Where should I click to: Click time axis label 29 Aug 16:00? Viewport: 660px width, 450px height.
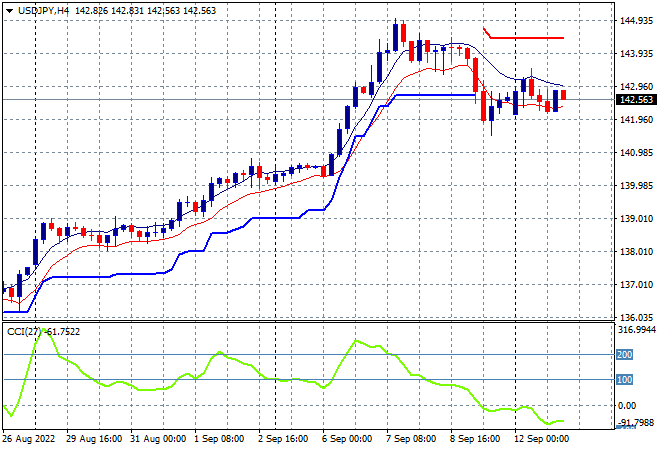tap(94, 439)
